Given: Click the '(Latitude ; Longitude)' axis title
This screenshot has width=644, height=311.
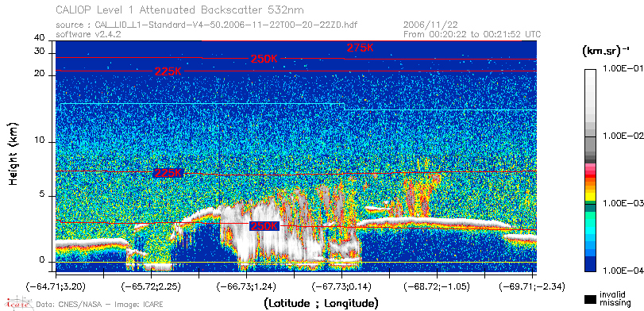Looking at the screenshot, I should [321, 304].
